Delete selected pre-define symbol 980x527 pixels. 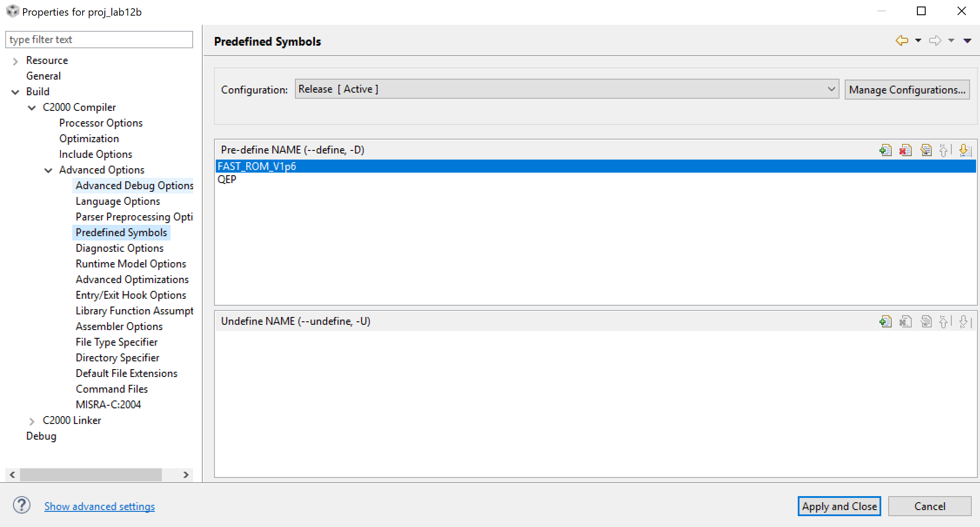[905, 150]
